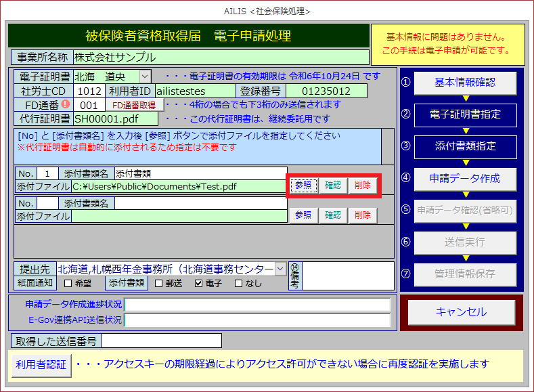
Task: Click 削除 for the first attachment file
Action: 363,186
